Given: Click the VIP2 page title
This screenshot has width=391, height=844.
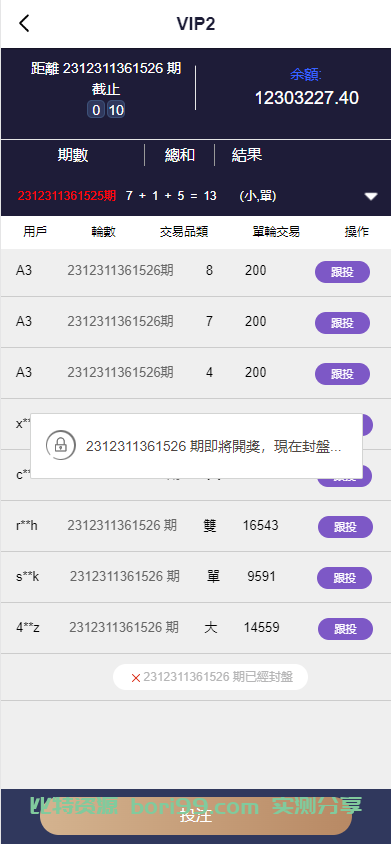Looking at the screenshot, I should [x=196, y=24].
